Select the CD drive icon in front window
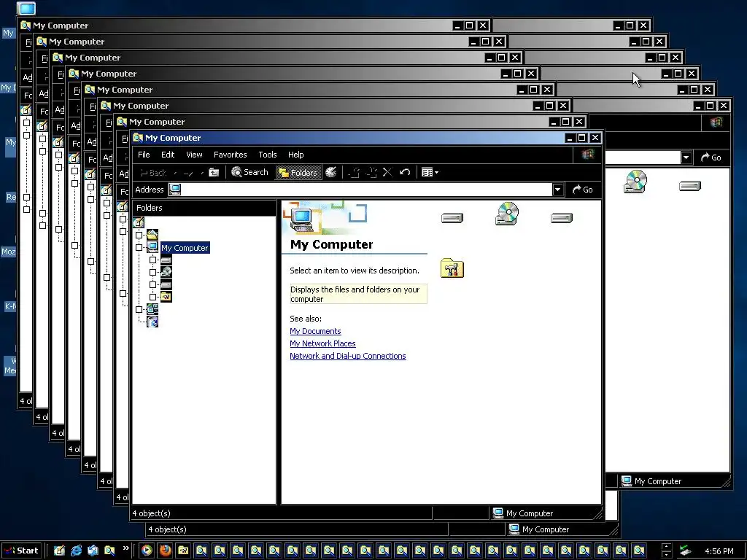 click(507, 214)
